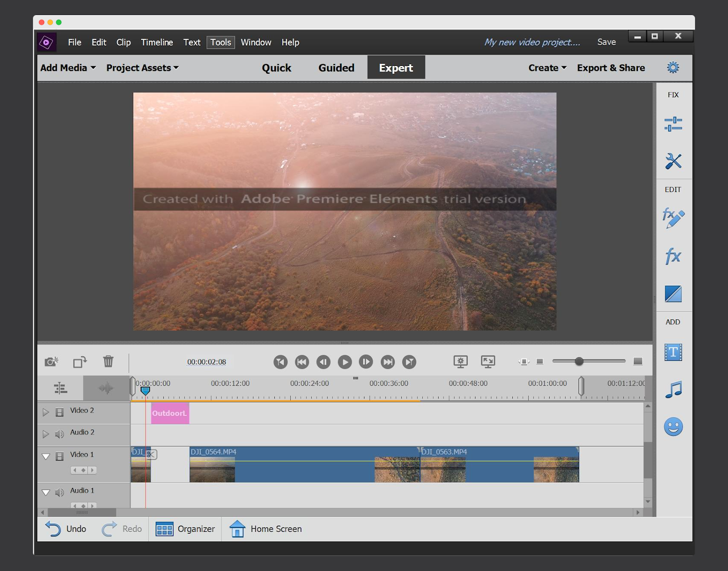Click the Undo button
Viewport: 728px width, 571px height.
coord(66,529)
